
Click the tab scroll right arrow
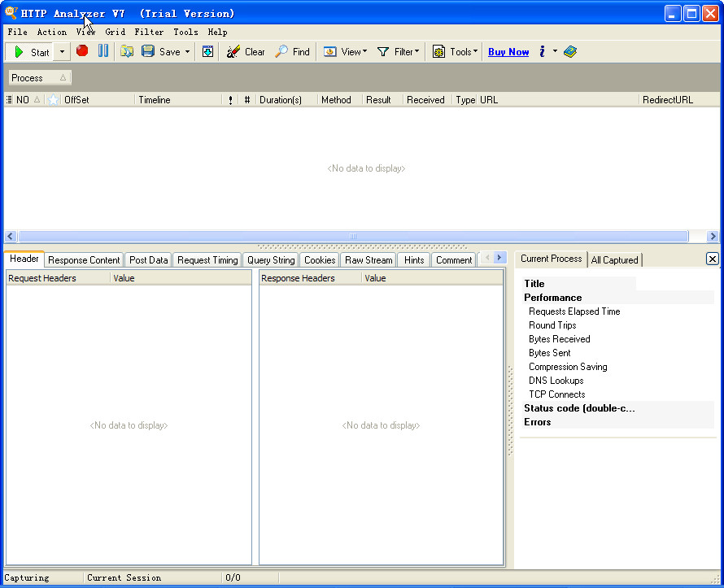(x=499, y=258)
